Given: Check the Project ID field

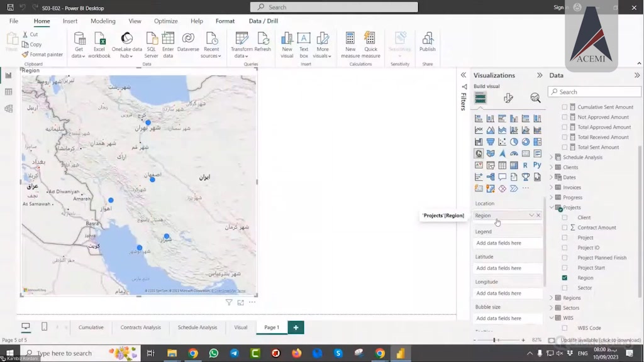Looking at the screenshot, I should coord(565,248).
